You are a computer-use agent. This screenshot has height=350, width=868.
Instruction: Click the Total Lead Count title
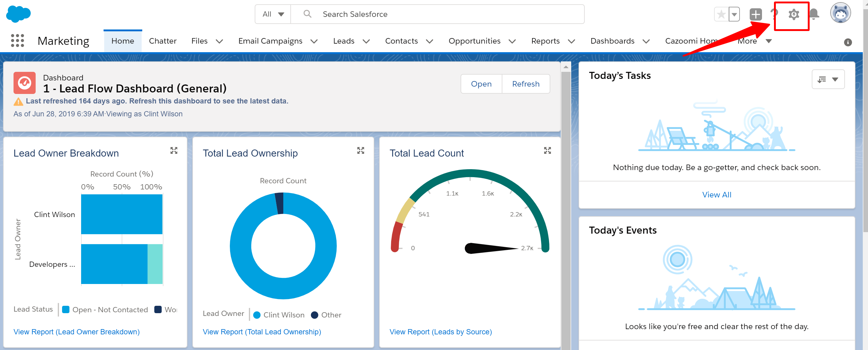[x=426, y=153]
